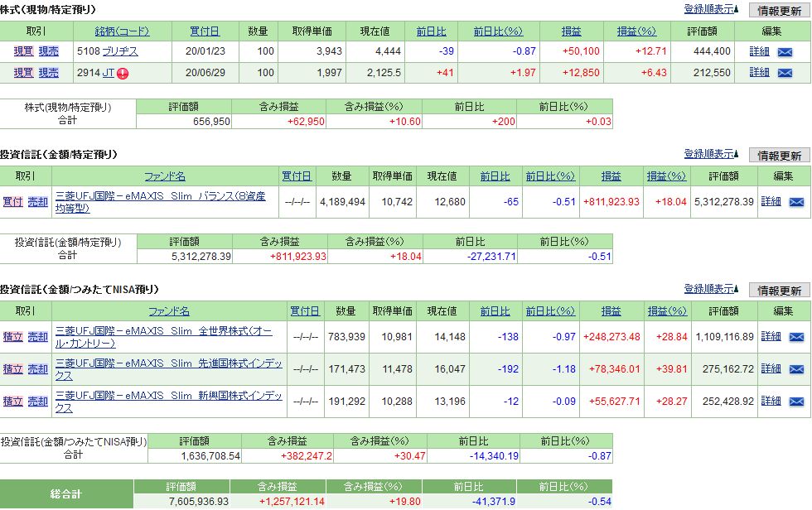Screen dimensions: 812x510
Task: Select the NISA 合計 含み損益 value +382,247.2
Action: pyautogui.click(x=307, y=456)
